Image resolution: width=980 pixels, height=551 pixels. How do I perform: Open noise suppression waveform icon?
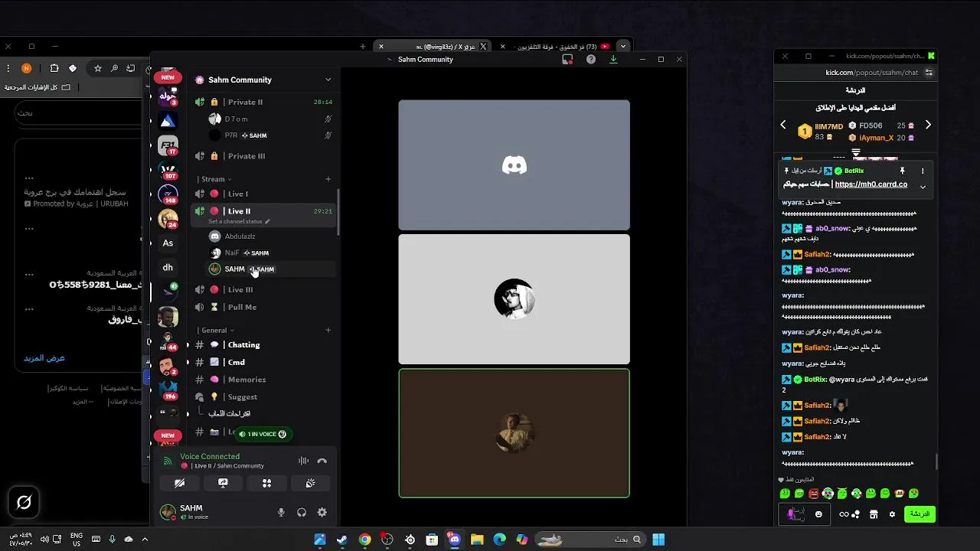[x=303, y=461]
